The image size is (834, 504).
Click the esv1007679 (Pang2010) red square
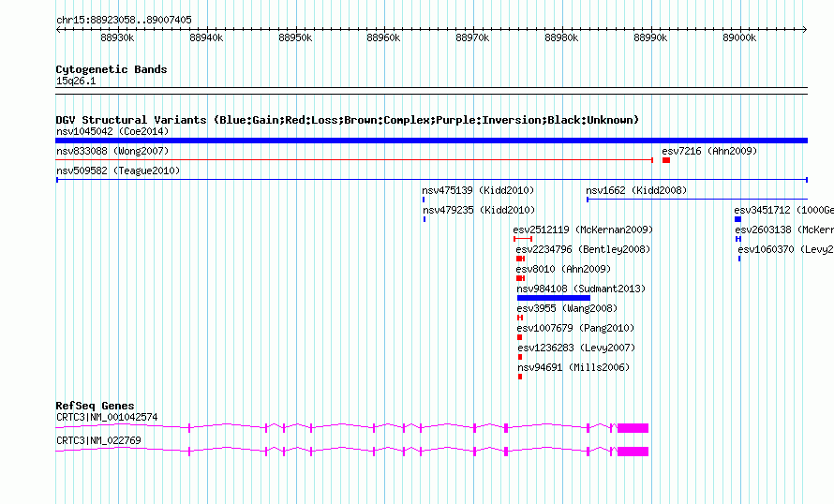(520, 337)
